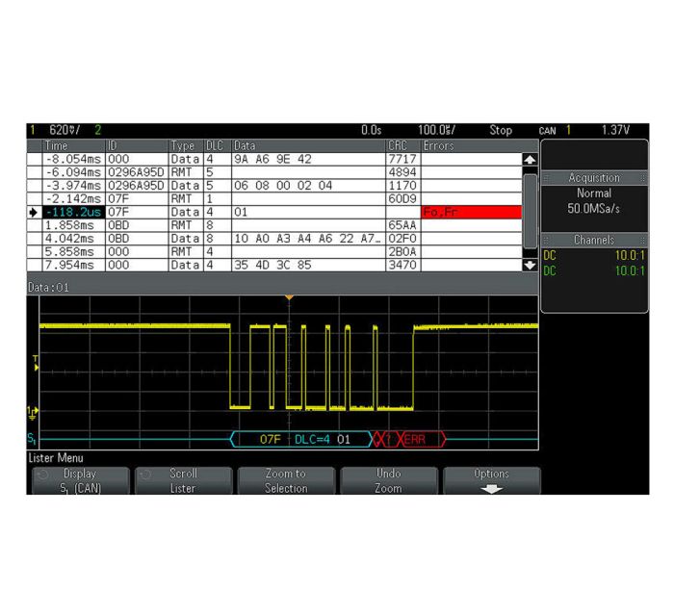This screenshot has height=616, width=674.
Task: Select the 5.858ms time cell
Action: click(x=73, y=252)
